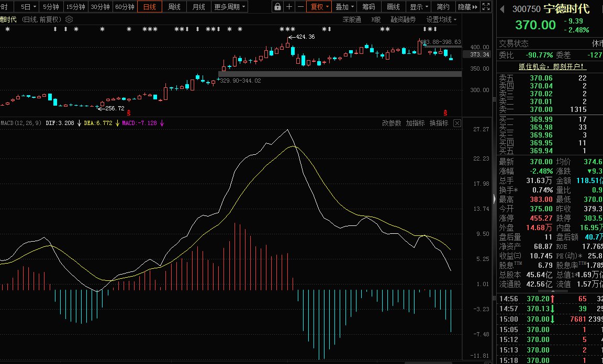Click the 隐藏 hide panel button
The image size is (603, 364).
[x=467, y=6]
